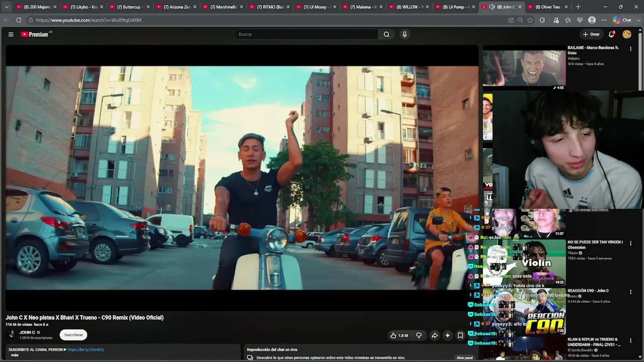Save the video with bookmark icon

pyautogui.click(x=460, y=335)
